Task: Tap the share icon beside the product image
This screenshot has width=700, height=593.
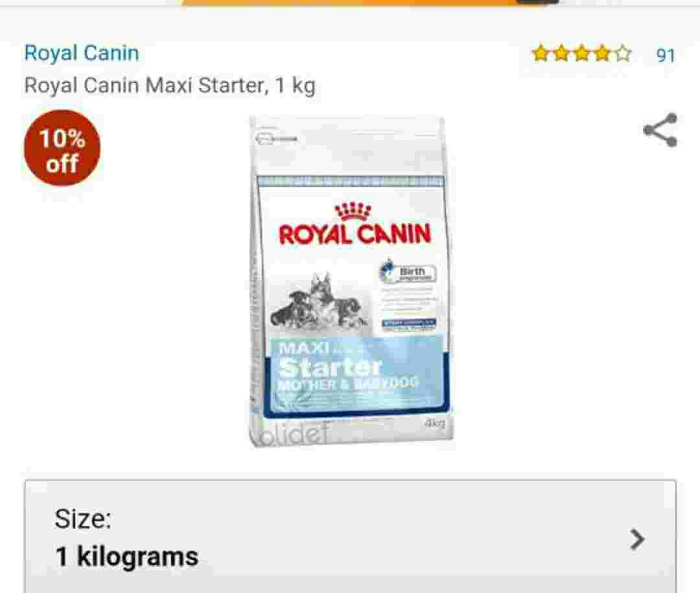Action: 660,130
